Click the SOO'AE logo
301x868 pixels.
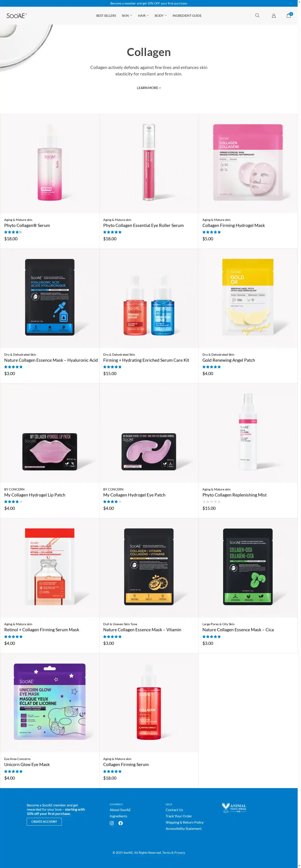(x=16, y=15)
